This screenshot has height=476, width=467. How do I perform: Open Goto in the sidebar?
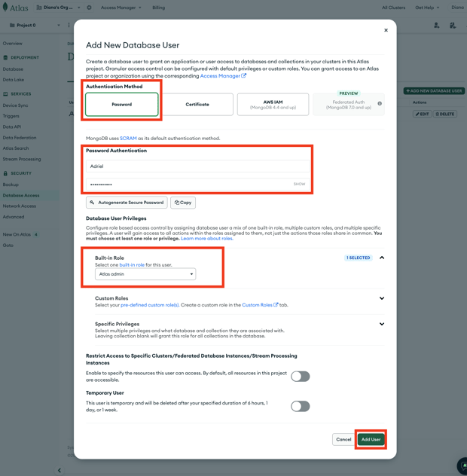[8, 246]
